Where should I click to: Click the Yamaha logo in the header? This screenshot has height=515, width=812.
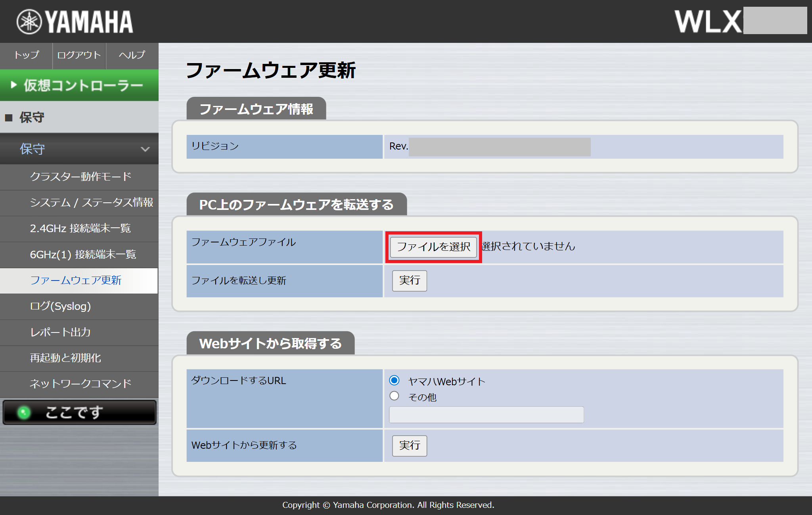[x=75, y=22]
